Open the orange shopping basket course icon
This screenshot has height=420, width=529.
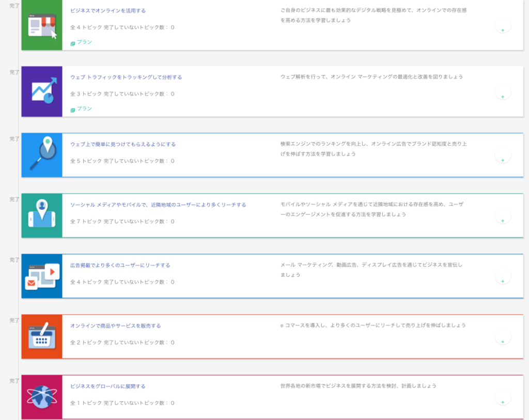click(x=42, y=336)
